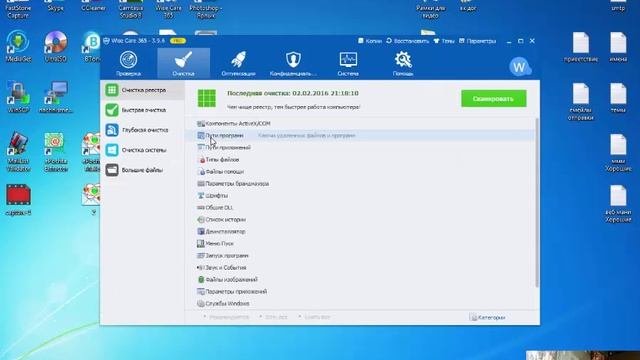Click the Список истории row icon

(201, 220)
